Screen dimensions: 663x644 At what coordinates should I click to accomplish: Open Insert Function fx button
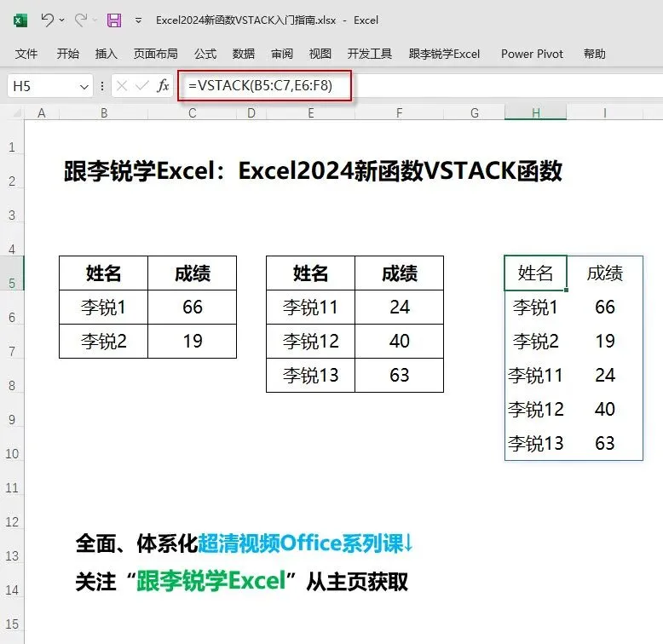click(163, 86)
